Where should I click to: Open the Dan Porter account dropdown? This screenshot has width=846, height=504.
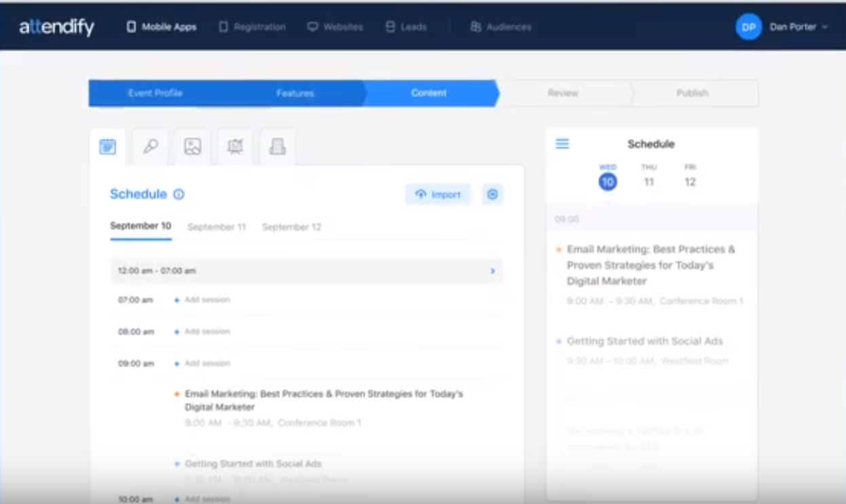click(782, 27)
